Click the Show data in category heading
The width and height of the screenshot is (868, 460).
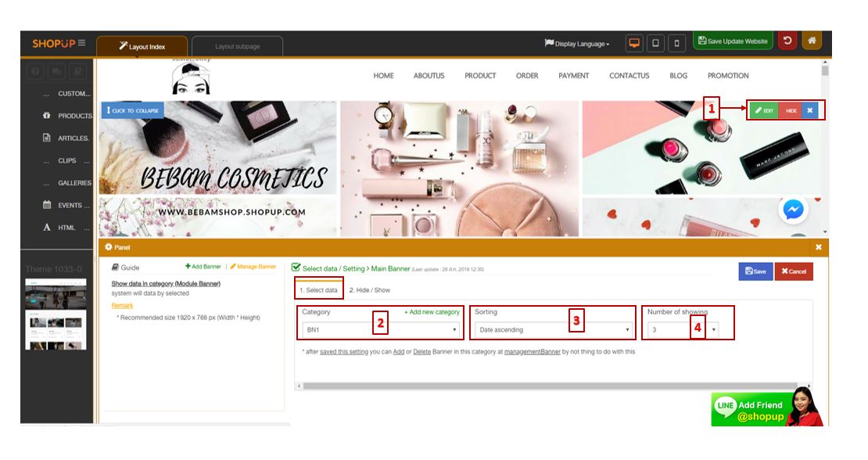click(166, 284)
